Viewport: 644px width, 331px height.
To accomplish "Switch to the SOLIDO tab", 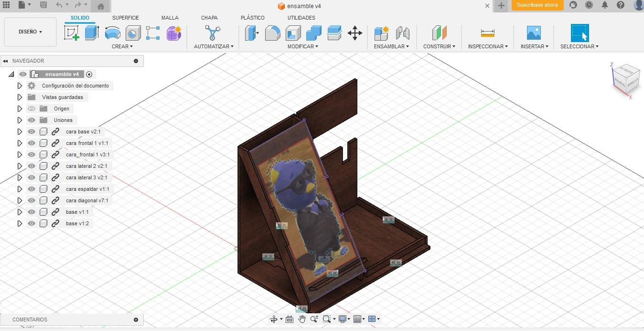I will click(80, 18).
